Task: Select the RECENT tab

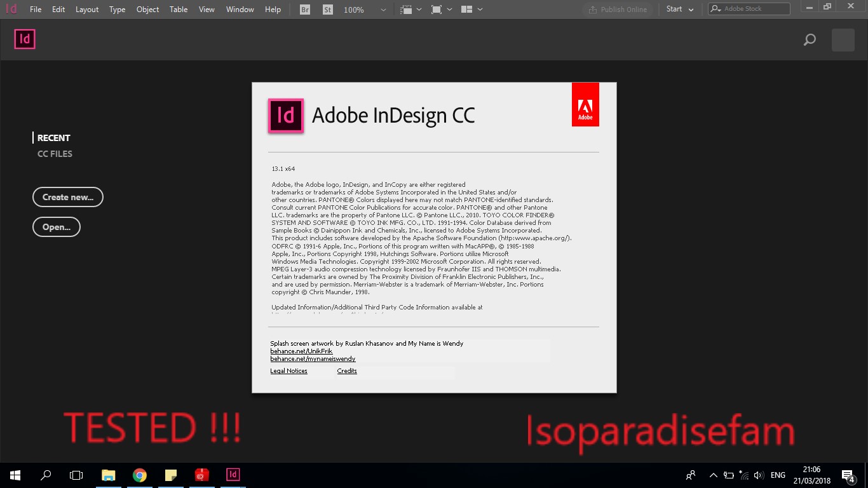Action: click(54, 138)
